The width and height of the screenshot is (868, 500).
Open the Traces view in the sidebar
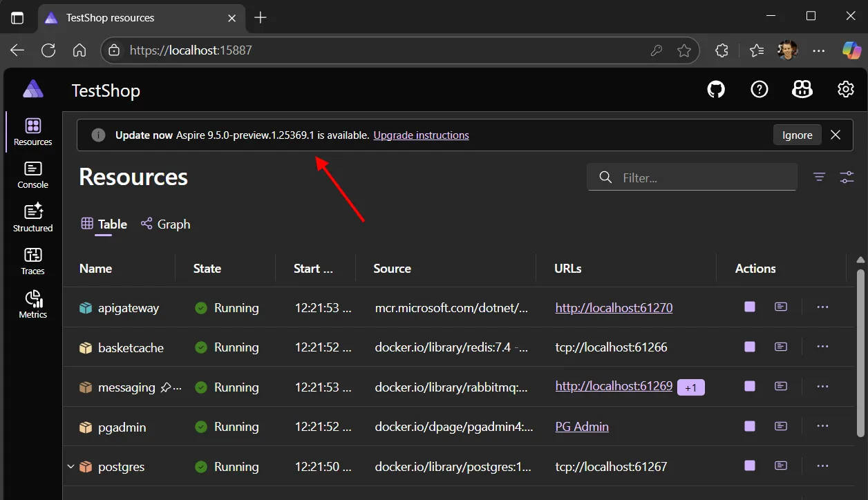coord(32,260)
